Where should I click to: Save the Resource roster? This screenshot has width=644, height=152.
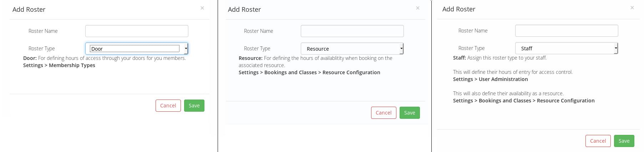[410, 113]
